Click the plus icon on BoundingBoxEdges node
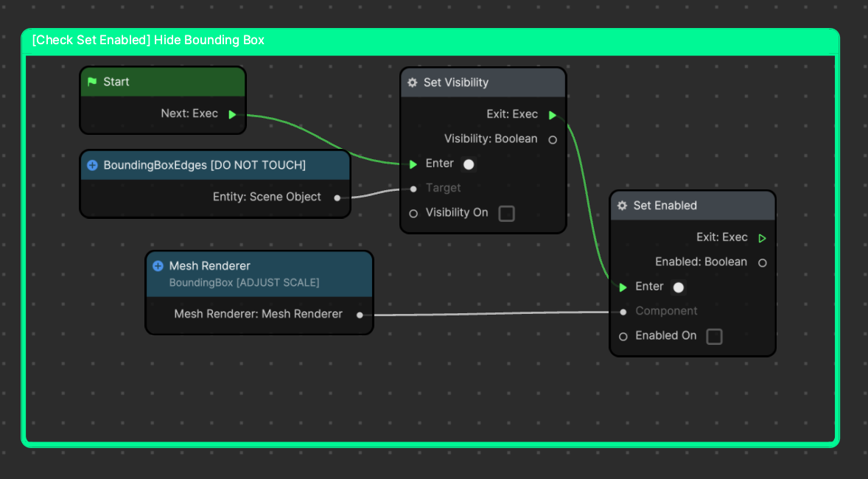 click(x=92, y=165)
